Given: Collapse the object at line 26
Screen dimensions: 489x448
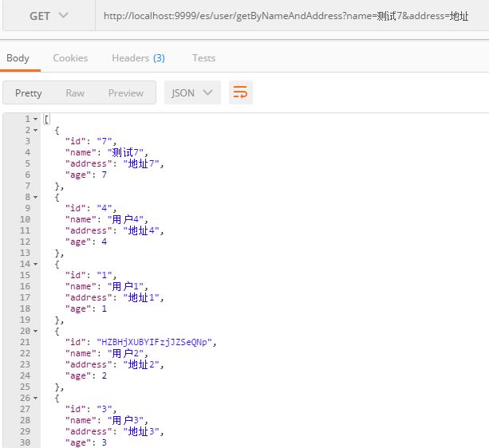Looking at the screenshot, I should (36, 398).
